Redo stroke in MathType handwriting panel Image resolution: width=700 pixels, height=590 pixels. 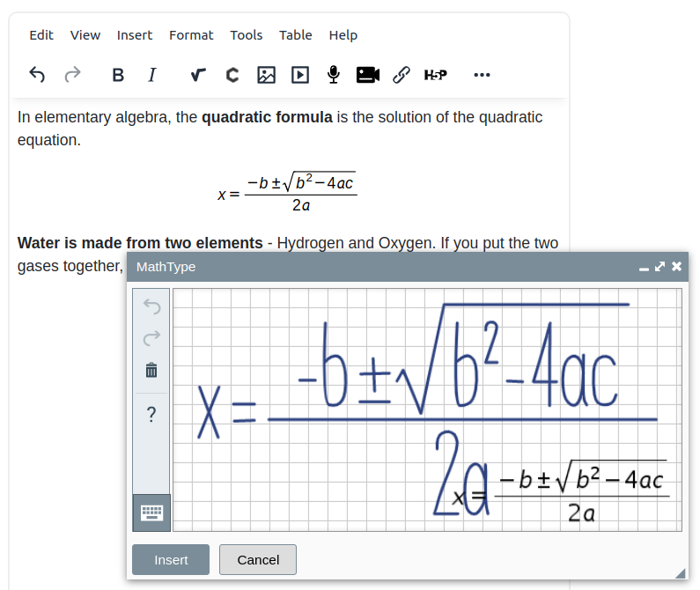coord(151,338)
